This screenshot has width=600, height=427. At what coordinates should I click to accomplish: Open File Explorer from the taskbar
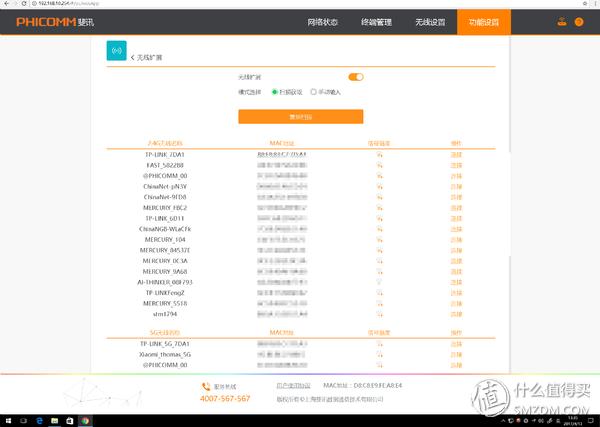54,421
